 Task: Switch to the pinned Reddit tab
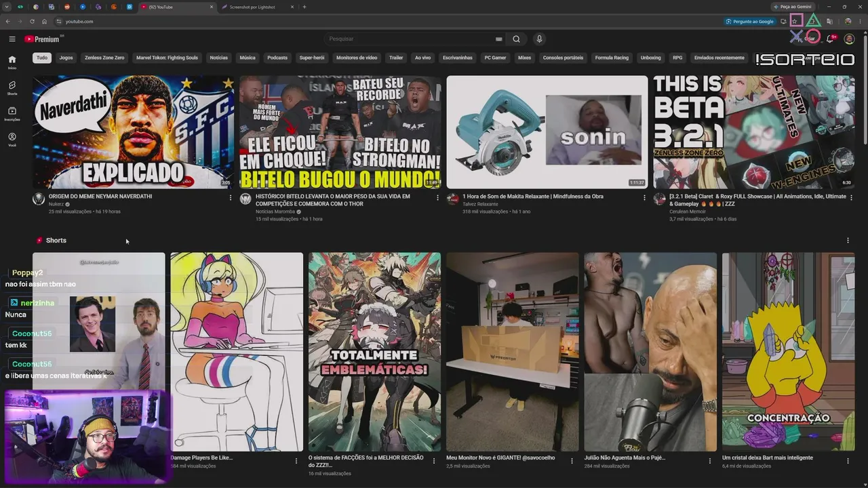click(x=66, y=7)
